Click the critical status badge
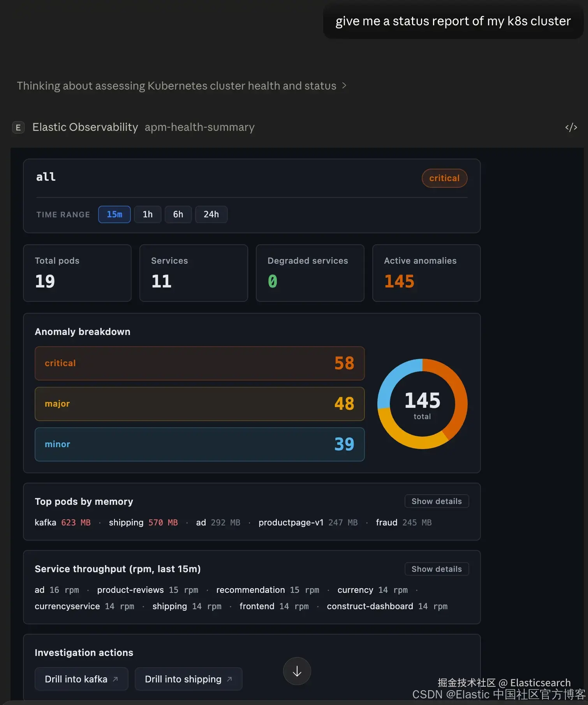588x705 pixels. click(444, 178)
